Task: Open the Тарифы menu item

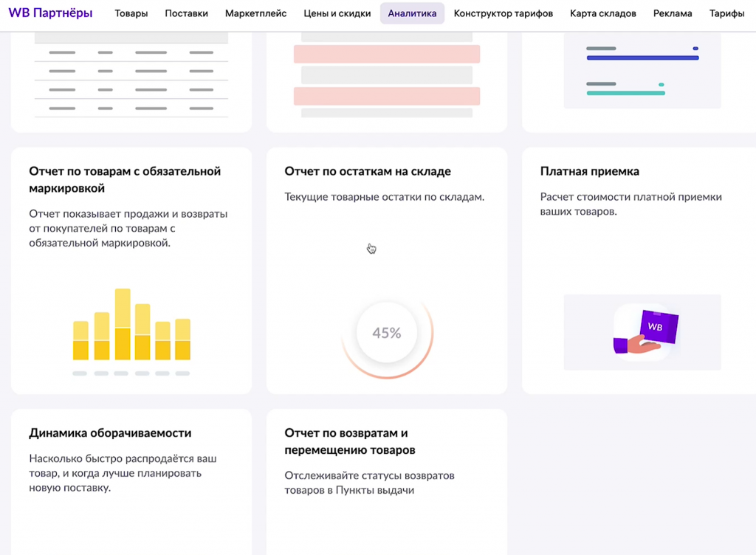Action: [x=726, y=13]
